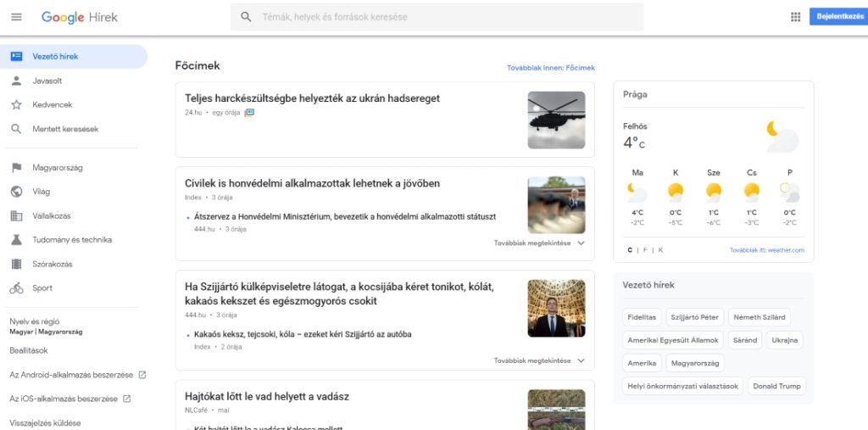Open Vezető hírek section
This screenshot has width=868, height=430.
click(x=74, y=57)
